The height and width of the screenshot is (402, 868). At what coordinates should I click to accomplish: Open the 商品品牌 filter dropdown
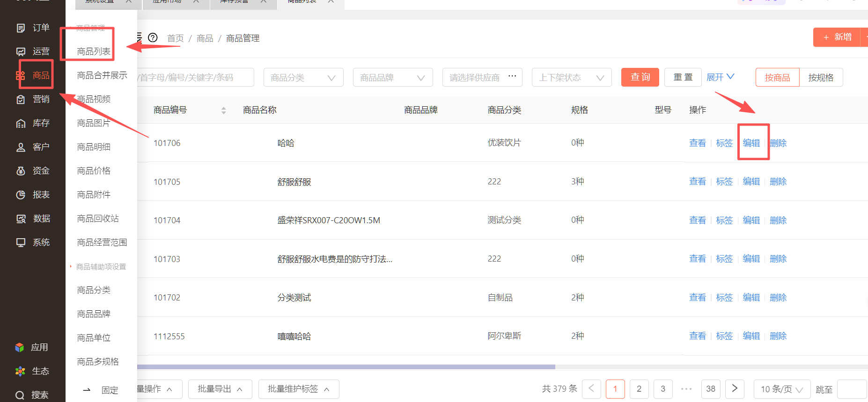[x=393, y=77]
